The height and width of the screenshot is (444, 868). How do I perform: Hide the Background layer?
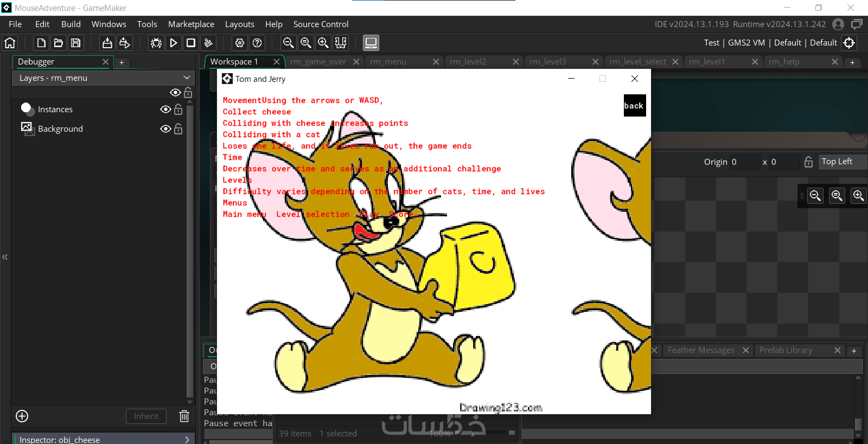(166, 129)
